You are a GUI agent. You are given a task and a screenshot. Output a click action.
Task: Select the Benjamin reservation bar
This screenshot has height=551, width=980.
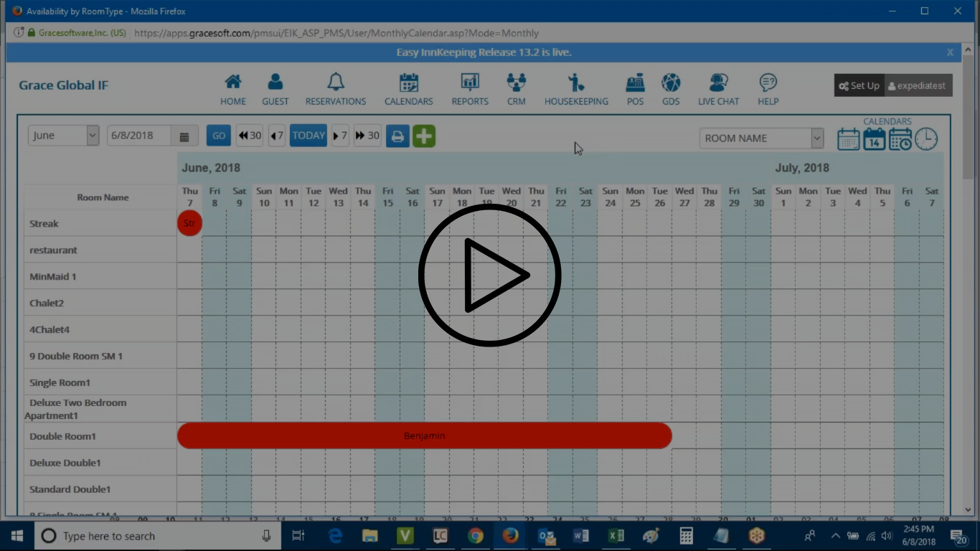[x=424, y=435]
